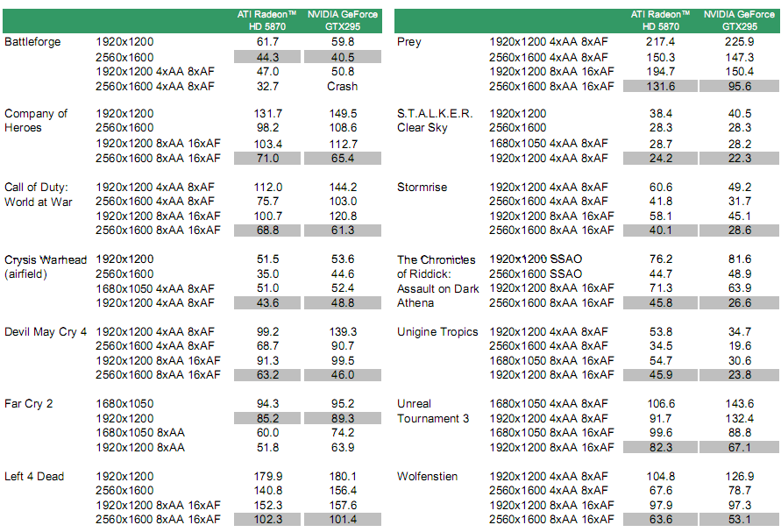Click the Unreal Tournament 3 label
This screenshot has width=781, height=532.
point(433,411)
